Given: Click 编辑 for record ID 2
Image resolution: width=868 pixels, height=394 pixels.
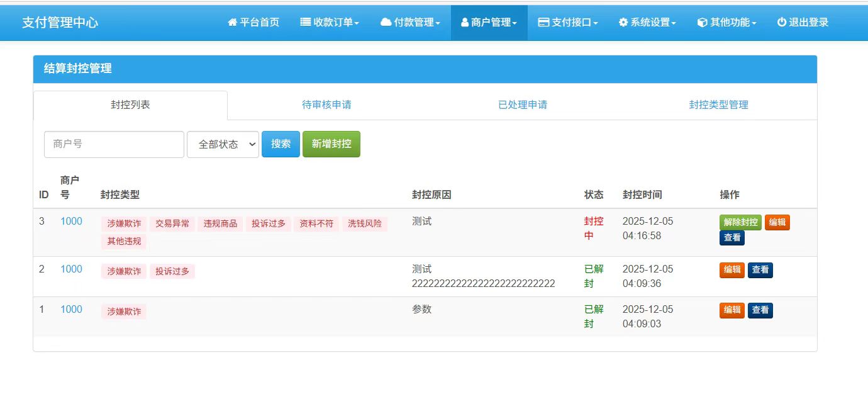Looking at the screenshot, I should (732, 270).
